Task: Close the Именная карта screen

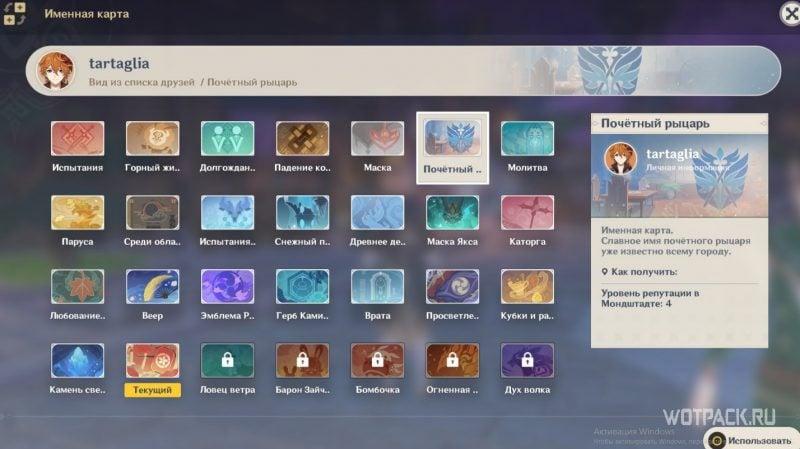Action: [790, 14]
